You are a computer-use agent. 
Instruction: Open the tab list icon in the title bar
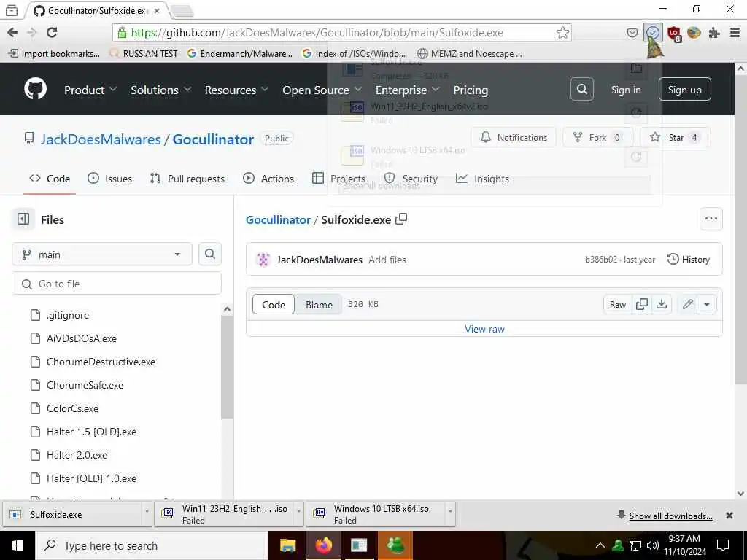point(12,10)
